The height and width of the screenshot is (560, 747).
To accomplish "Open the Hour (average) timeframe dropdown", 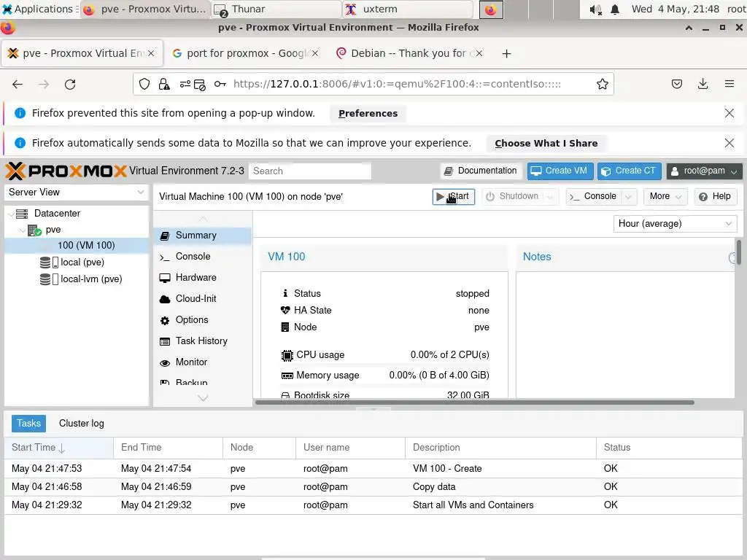I will coord(675,224).
